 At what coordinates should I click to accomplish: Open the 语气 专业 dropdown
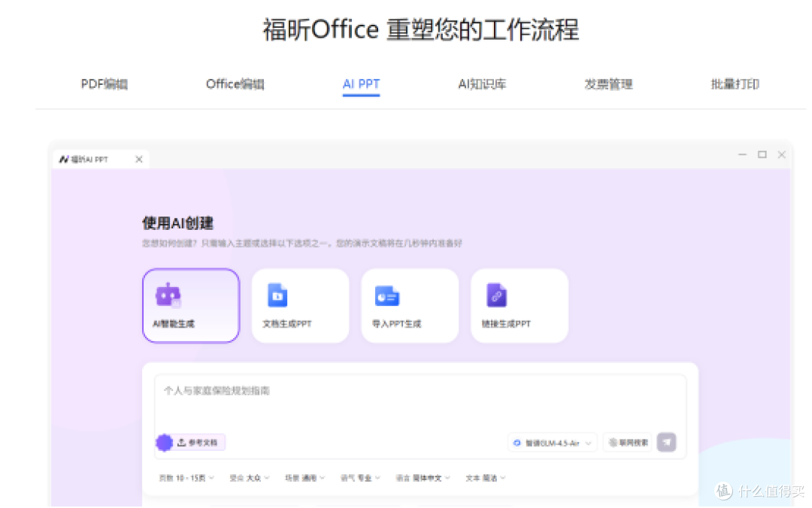click(360, 478)
